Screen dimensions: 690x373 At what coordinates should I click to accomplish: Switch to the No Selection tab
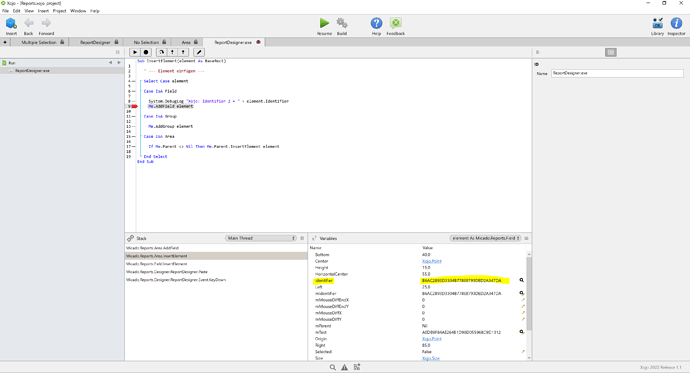point(146,42)
